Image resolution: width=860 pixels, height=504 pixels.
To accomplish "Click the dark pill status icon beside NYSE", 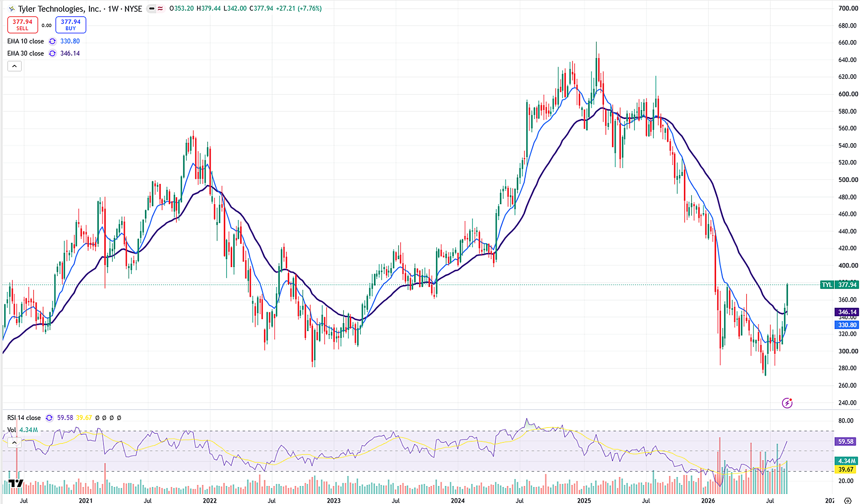I will pos(152,8).
